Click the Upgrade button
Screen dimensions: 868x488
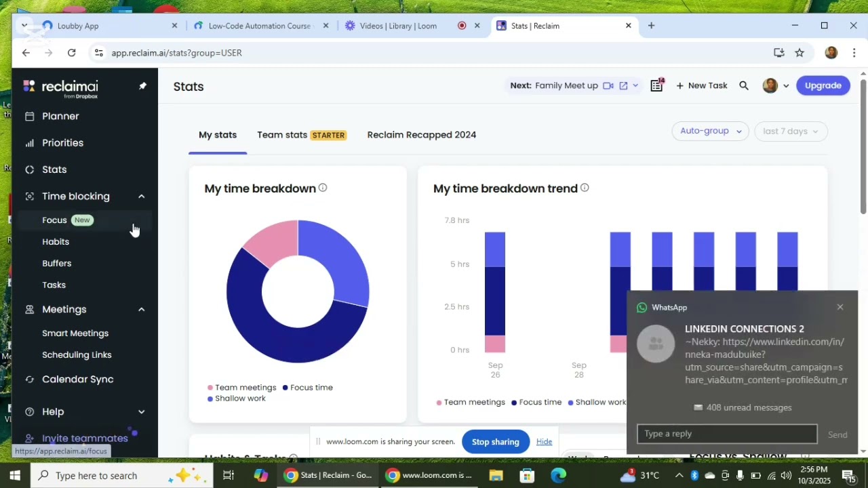point(823,85)
